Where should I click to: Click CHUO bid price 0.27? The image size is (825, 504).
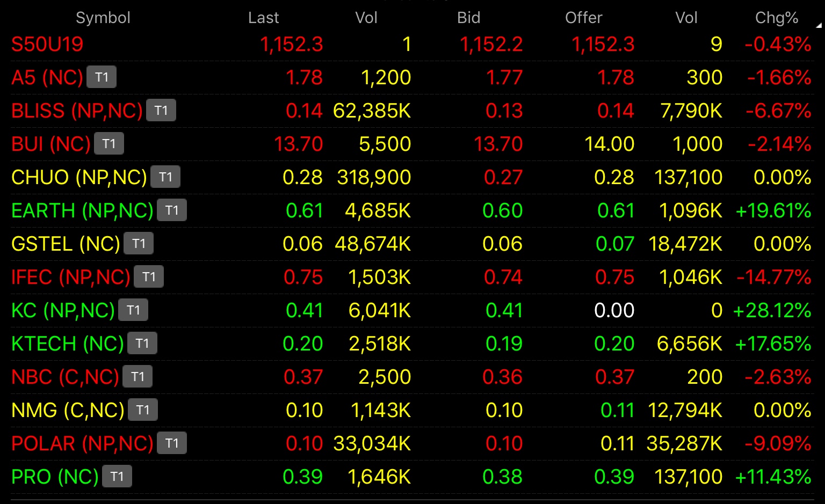coord(503,177)
